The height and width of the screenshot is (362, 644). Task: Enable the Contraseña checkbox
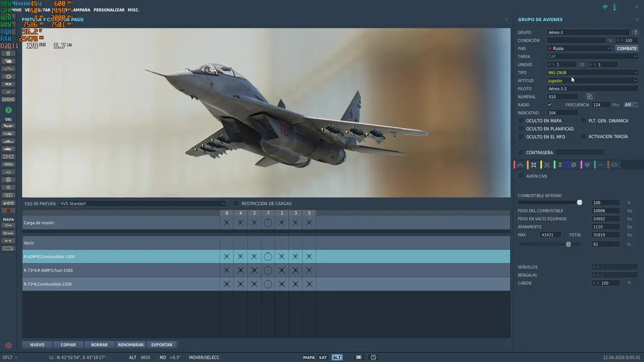(521, 152)
